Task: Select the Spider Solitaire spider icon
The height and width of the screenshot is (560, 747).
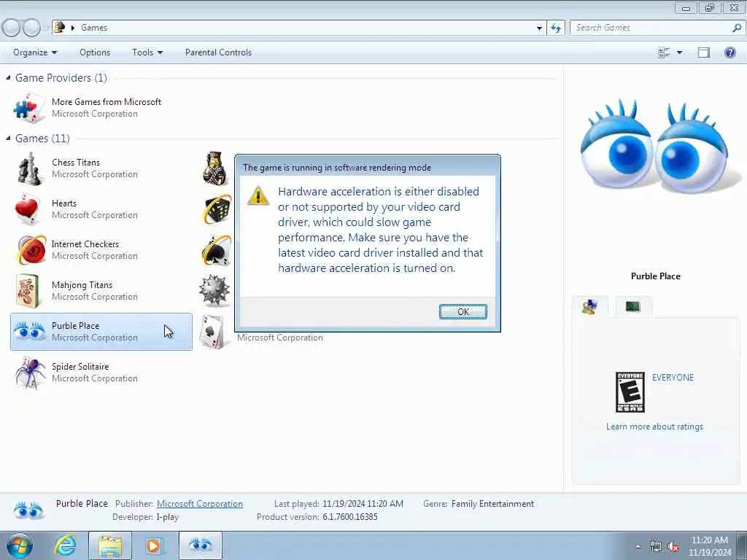Action: [29, 372]
